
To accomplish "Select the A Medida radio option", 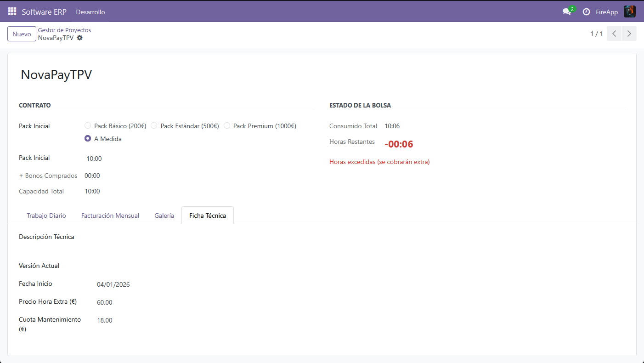I will coord(88,139).
